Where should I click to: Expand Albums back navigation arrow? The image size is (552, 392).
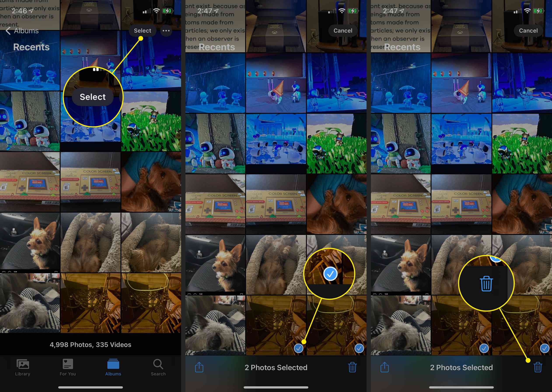[x=7, y=30]
